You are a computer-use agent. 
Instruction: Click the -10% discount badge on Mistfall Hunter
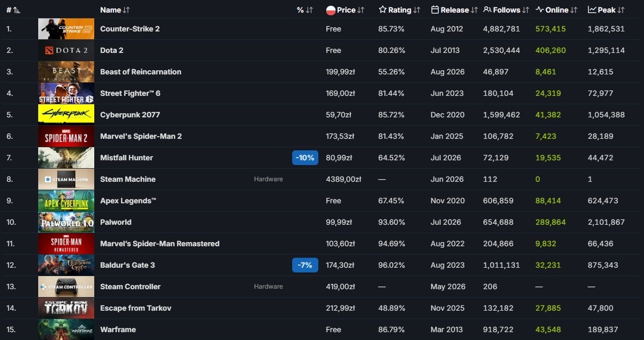(305, 158)
